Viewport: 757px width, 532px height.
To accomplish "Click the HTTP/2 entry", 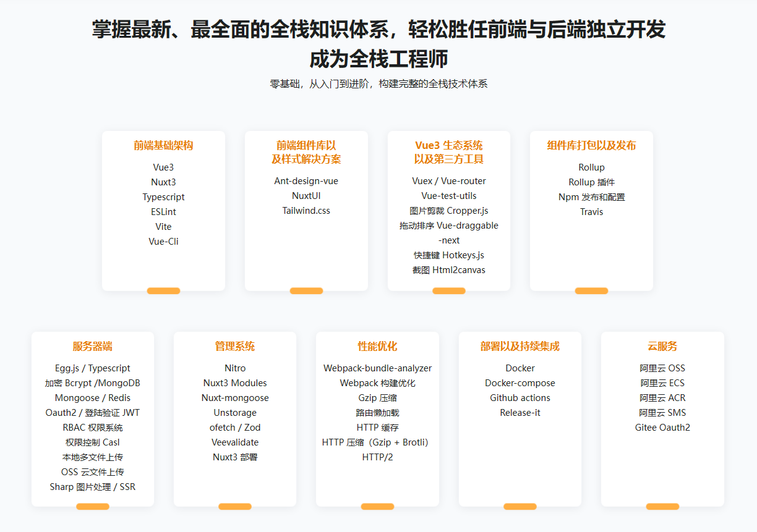I will 377,457.
